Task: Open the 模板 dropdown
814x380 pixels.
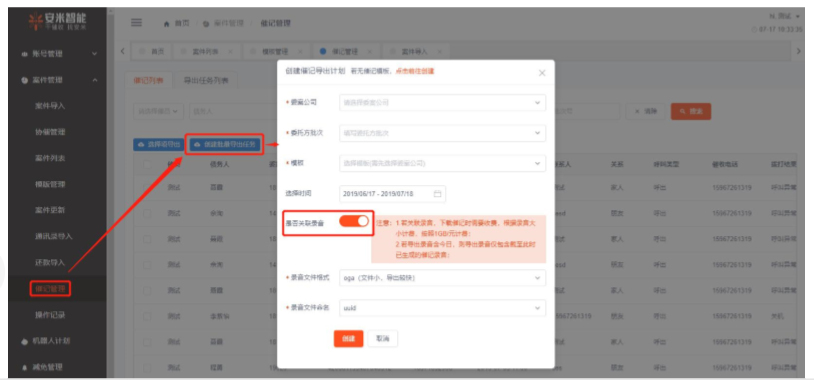Action: (x=442, y=164)
